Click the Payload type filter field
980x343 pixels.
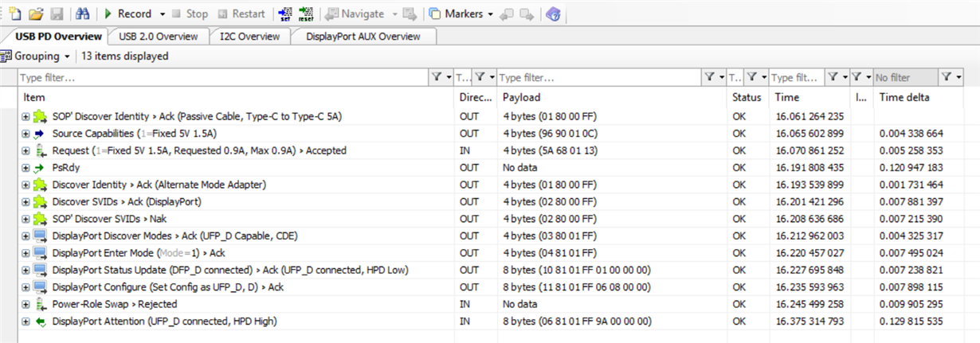click(598, 77)
